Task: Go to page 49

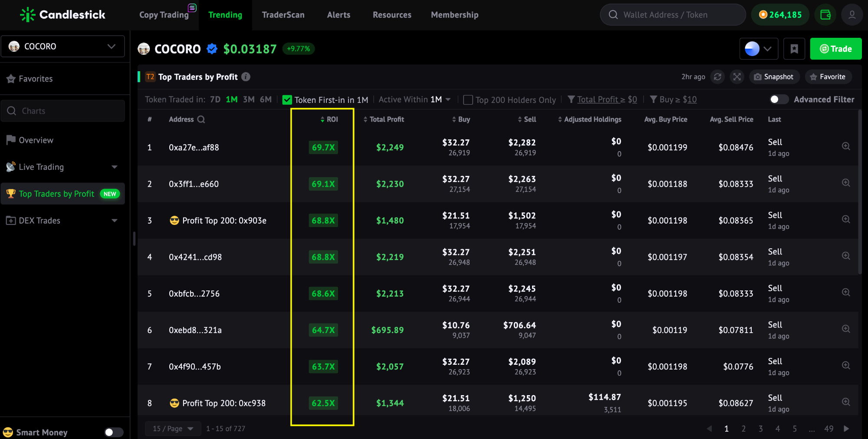Action: click(x=829, y=429)
